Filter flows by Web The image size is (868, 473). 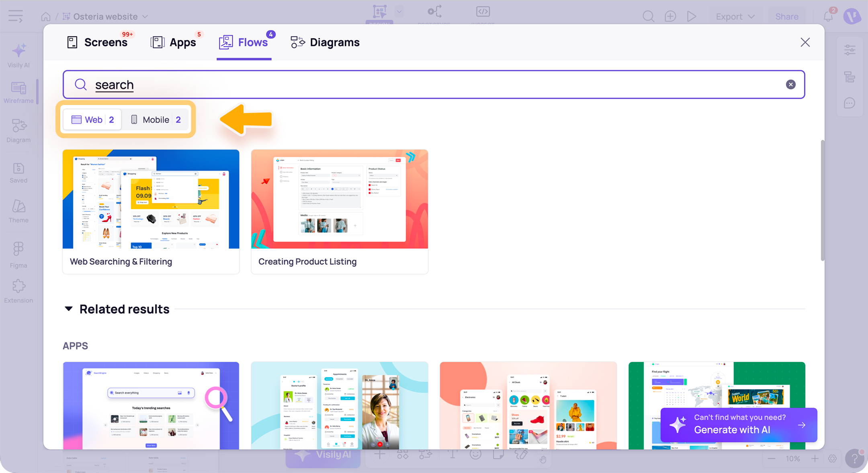[x=92, y=119]
